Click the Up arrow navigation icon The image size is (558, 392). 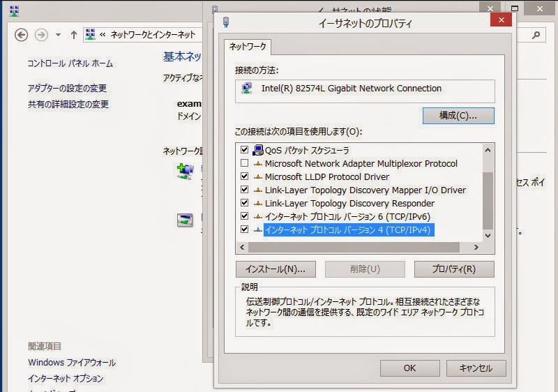coord(74,35)
